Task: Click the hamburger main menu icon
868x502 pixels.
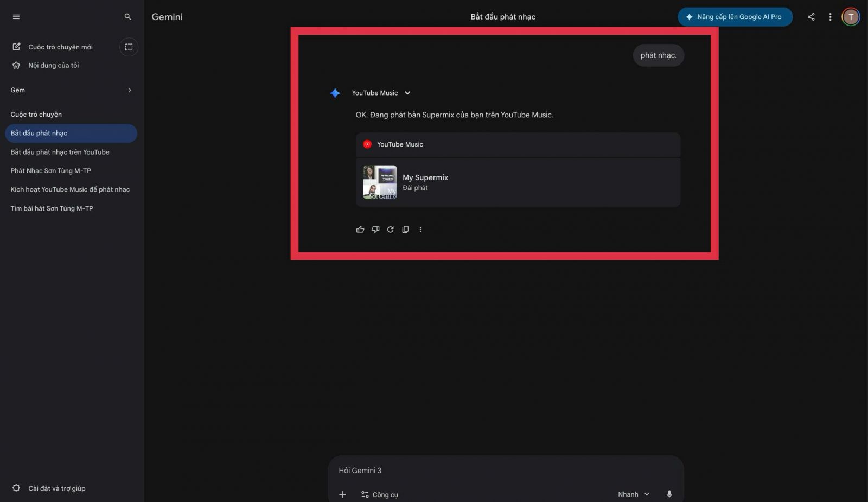Action: [16, 17]
